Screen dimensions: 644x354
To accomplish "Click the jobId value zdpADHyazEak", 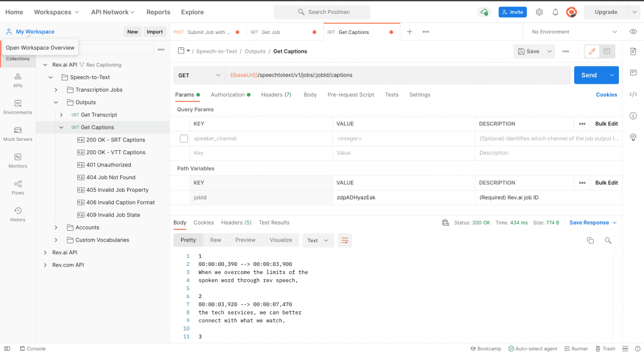I will click(x=356, y=197).
